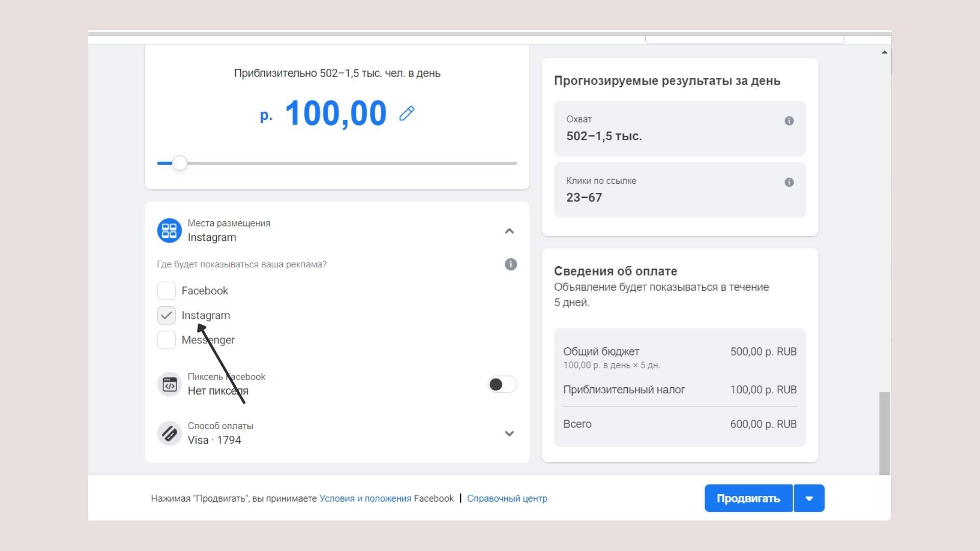The image size is (980, 551).
Task: Open the Охват info tooltip icon
Action: coord(789,121)
